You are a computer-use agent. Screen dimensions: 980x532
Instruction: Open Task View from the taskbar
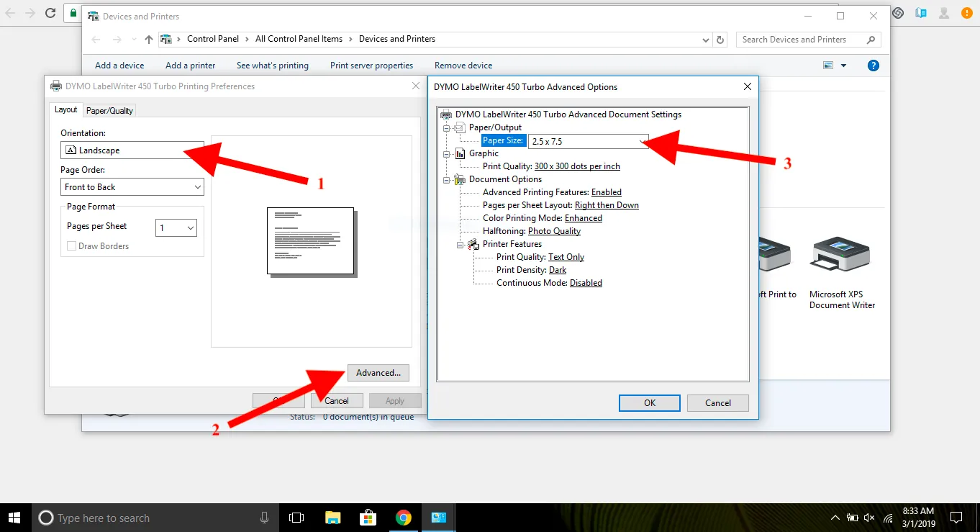point(296,518)
